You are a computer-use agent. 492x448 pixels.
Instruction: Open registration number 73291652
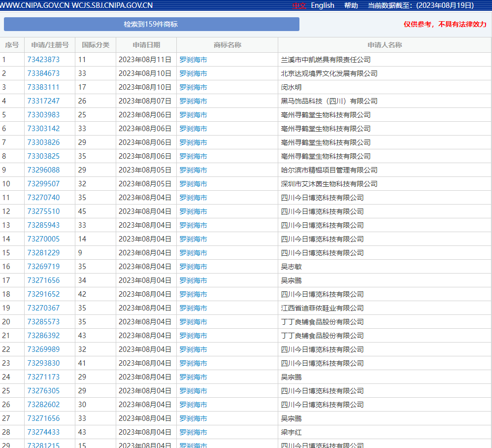coord(43,295)
